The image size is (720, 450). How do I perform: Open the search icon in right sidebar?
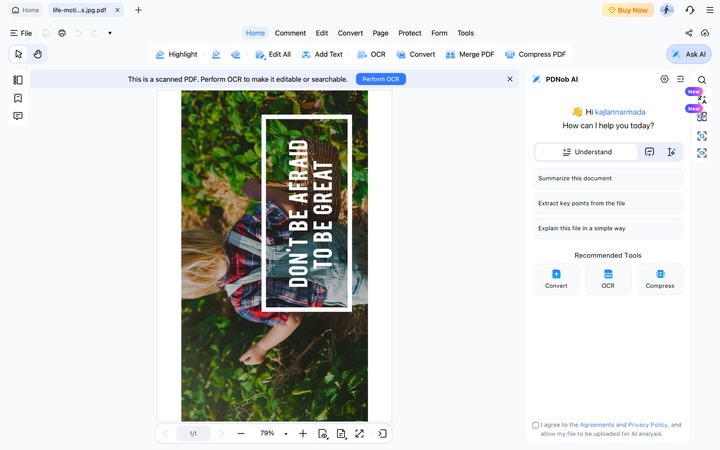[x=702, y=80]
